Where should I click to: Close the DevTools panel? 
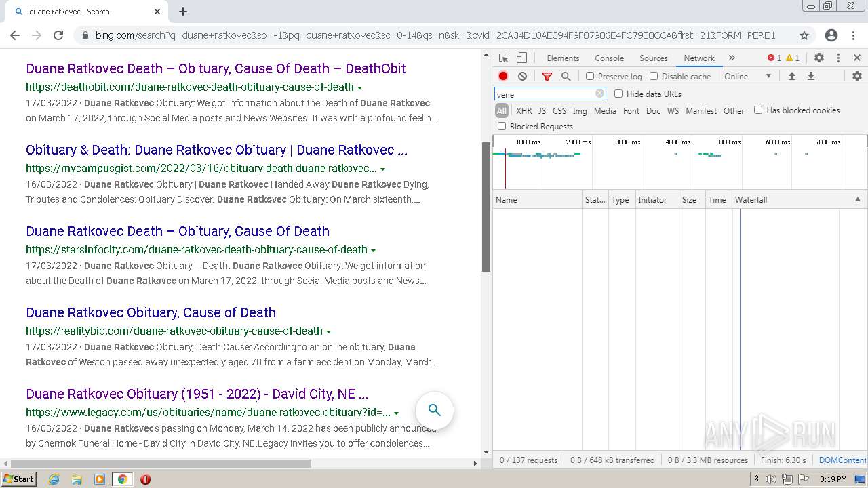(x=857, y=58)
